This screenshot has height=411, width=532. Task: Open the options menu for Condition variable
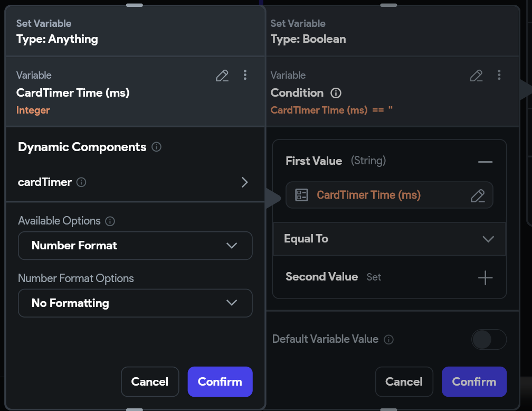pyautogui.click(x=499, y=76)
